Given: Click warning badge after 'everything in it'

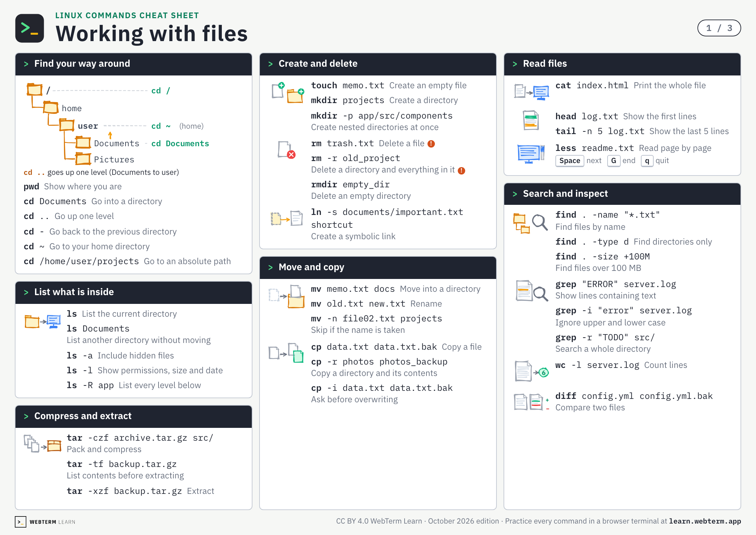Looking at the screenshot, I should pos(461,171).
